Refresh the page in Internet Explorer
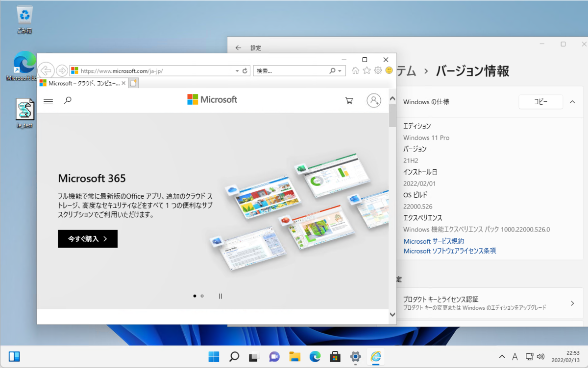The width and height of the screenshot is (588, 368). [245, 71]
